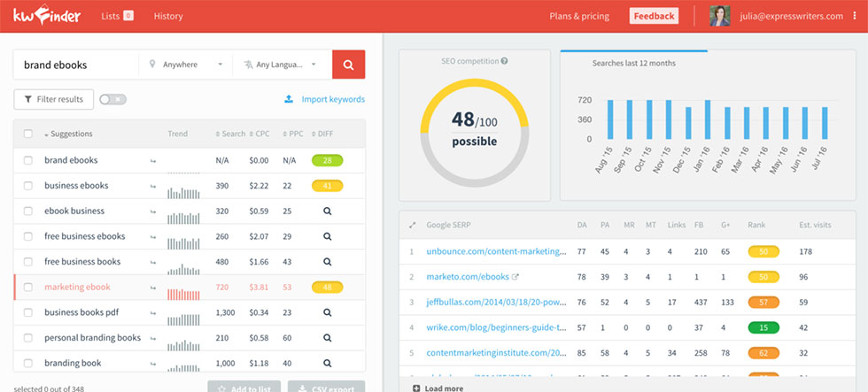Check the box for brand ebooks
This screenshot has width=868, height=392.
(28, 160)
